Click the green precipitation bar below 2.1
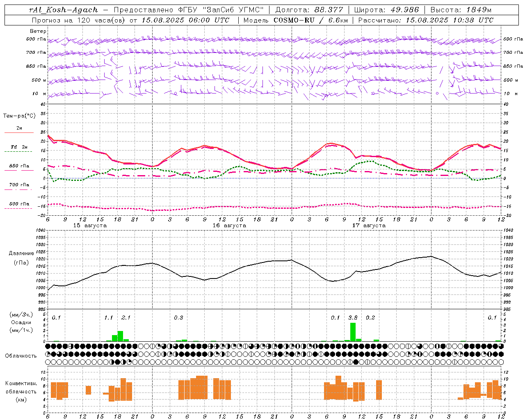The height and width of the screenshot is (420, 525). pyautogui.click(x=120, y=336)
